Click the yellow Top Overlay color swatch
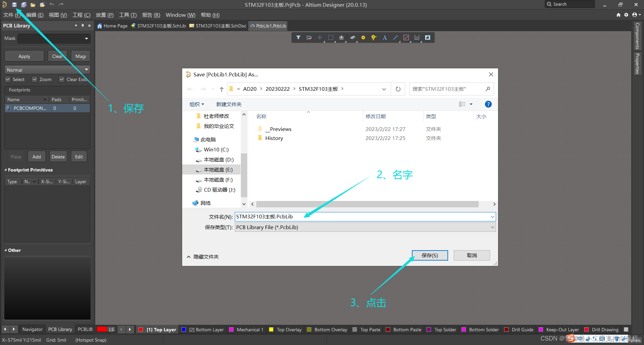The height and width of the screenshot is (345, 644). [271, 330]
